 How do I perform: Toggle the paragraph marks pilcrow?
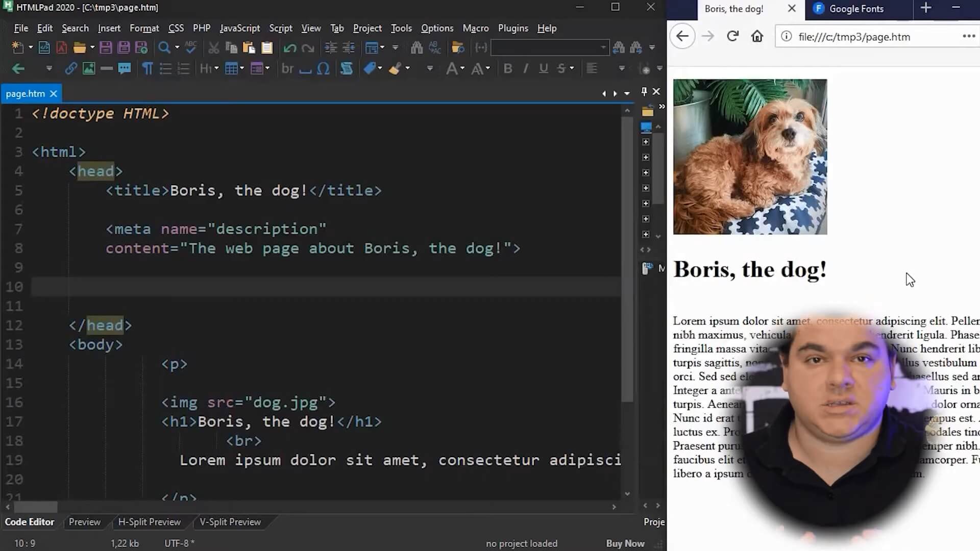pyautogui.click(x=147, y=68)
